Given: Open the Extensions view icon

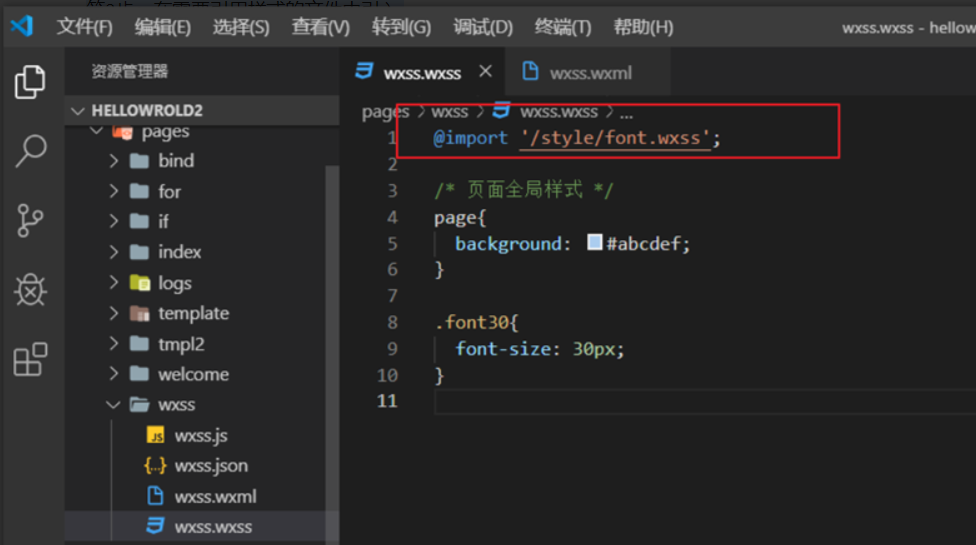Looking at the screenshot, I should [x=30, y=359].
